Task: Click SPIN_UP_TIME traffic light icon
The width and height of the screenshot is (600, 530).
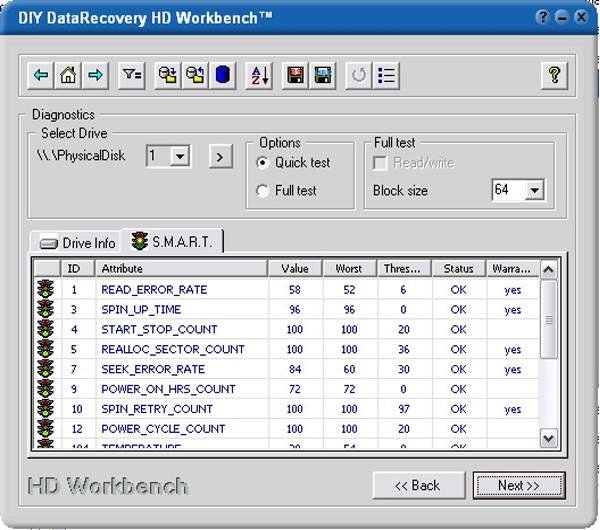Action: coord(46,309)
